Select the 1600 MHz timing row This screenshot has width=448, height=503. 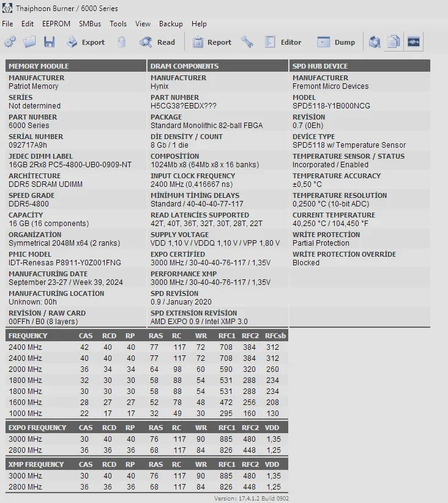click(147, 403)
